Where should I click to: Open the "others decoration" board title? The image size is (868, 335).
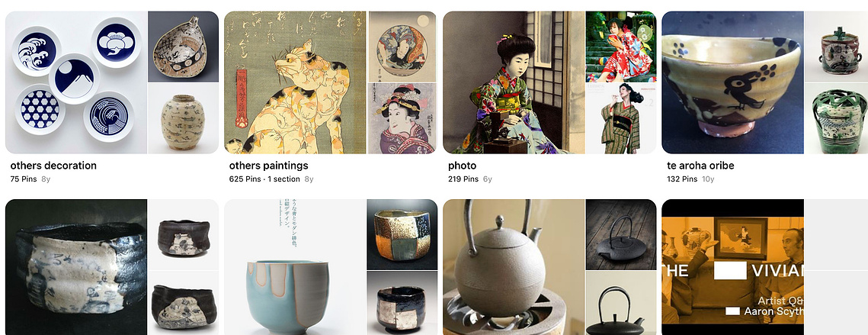pos(53,166)
